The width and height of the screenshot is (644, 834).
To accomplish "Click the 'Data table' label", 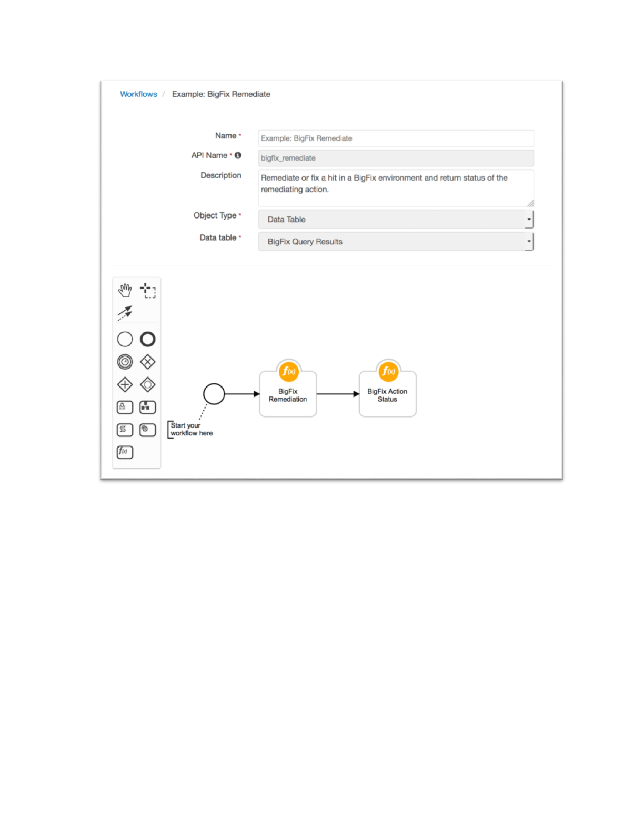I will [x=218, y=237].
